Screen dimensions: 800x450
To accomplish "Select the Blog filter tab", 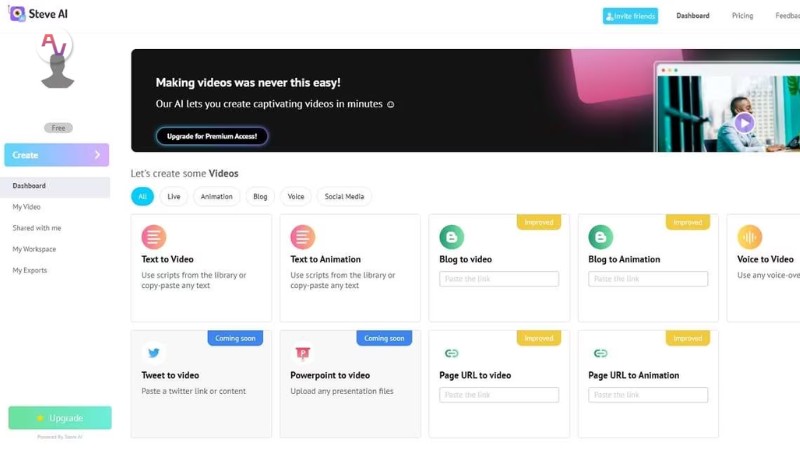I will tap(260, 196).
